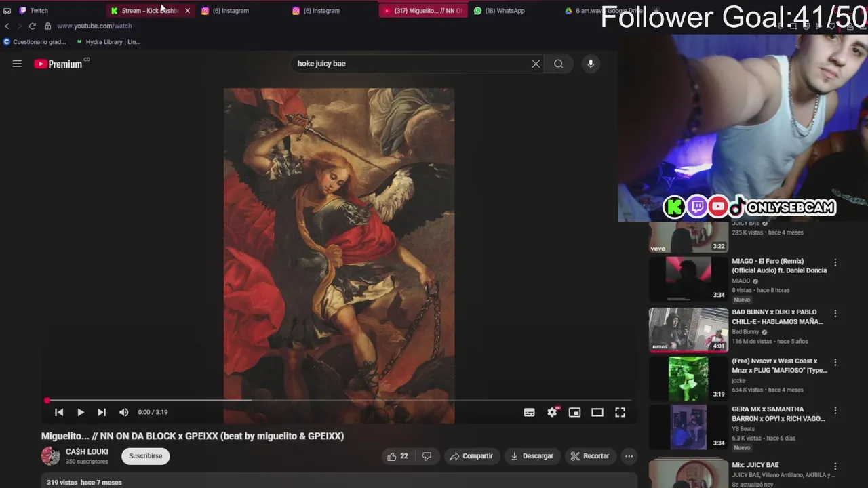Open (Free) Nvscvr x West Coast beat video
Image resolution: width=868 pixels, height=488 pixels.
[779, 366]
